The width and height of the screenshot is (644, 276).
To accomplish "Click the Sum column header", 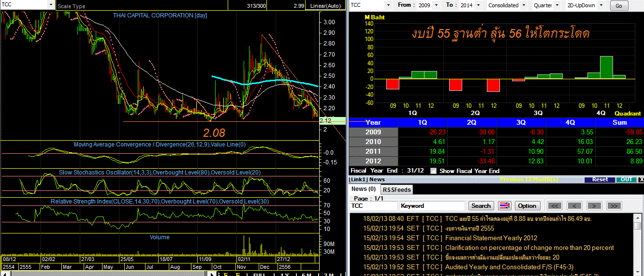I will click(619, 123).
